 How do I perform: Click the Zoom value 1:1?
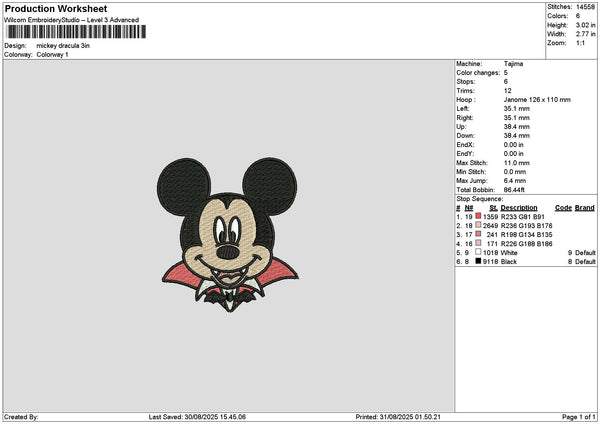(x=580, y=43)
